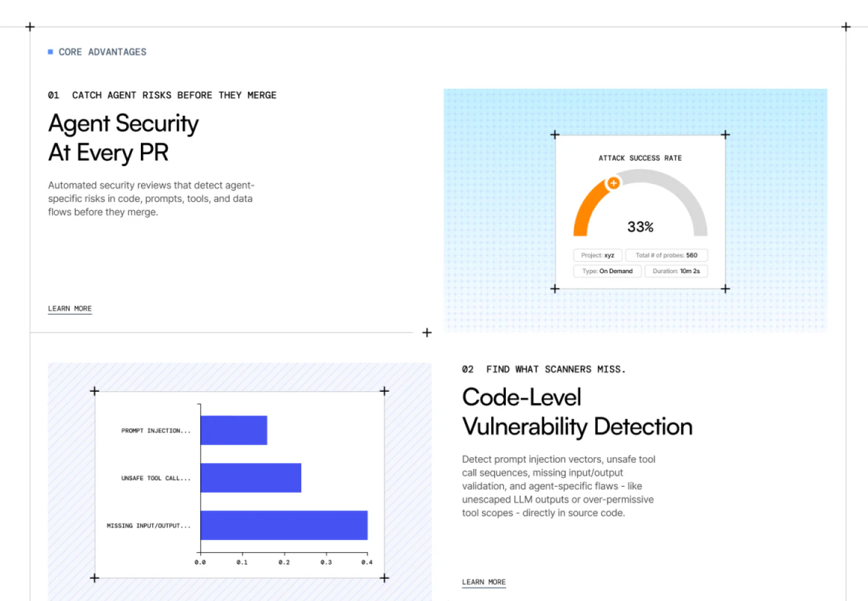Click the ATTACK SUCCESS RATE title

640,158
